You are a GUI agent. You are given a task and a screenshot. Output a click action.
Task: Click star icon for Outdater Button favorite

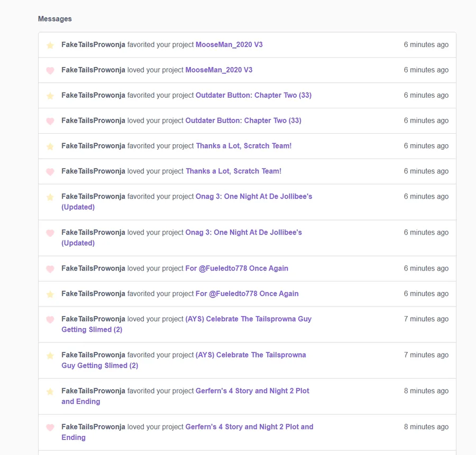click(50, 96)
